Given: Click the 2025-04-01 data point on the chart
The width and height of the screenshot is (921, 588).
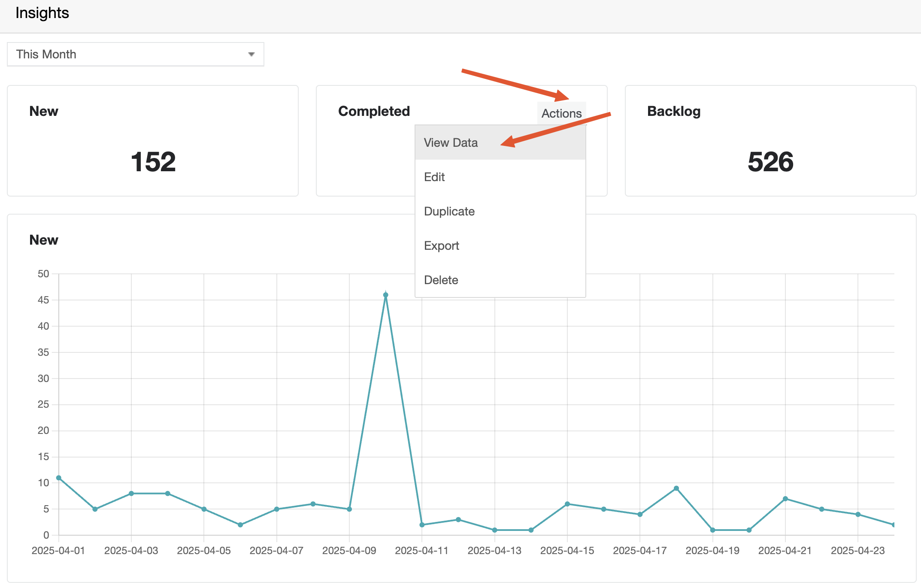Looking at the screenshot, I should (x=59, y=478).
